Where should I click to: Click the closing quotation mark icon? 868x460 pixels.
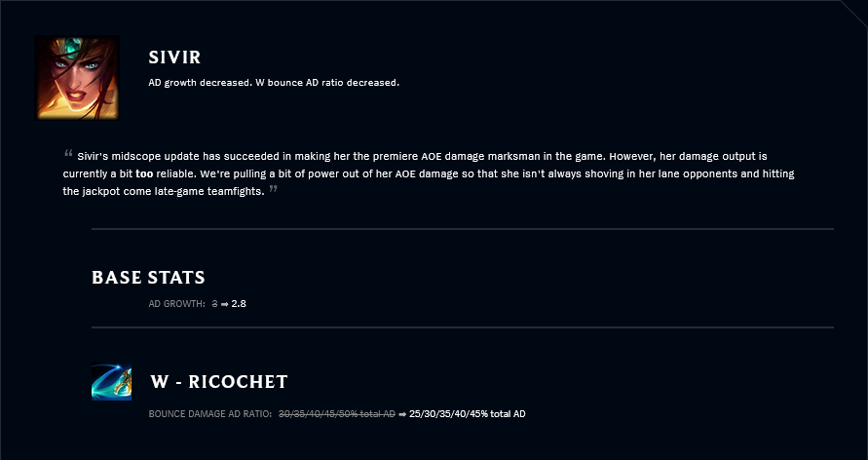273,189
